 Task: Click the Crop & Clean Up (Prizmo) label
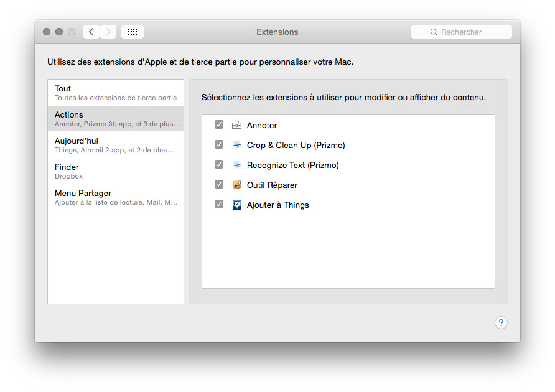pyautogui.click(x=296, y=145)
